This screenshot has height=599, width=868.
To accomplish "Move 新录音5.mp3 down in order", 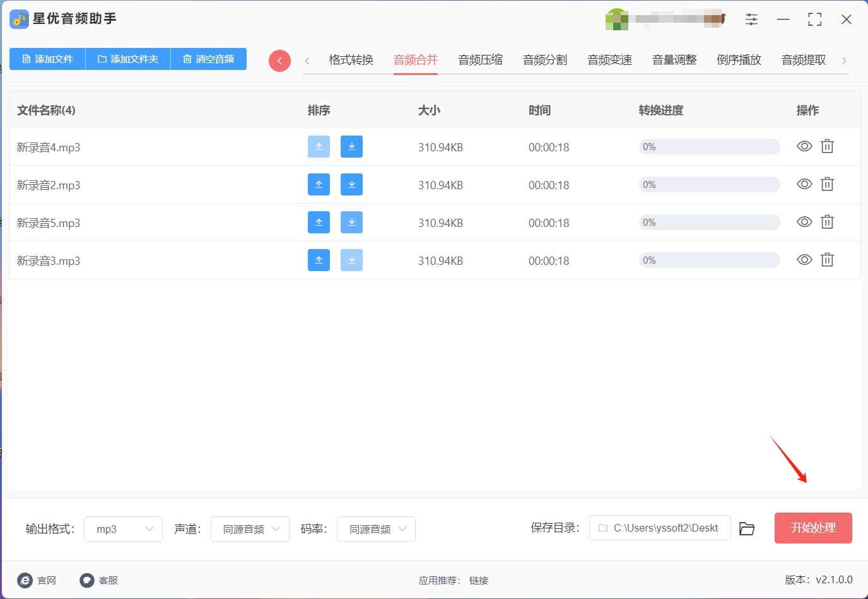I will coord(351,222).
